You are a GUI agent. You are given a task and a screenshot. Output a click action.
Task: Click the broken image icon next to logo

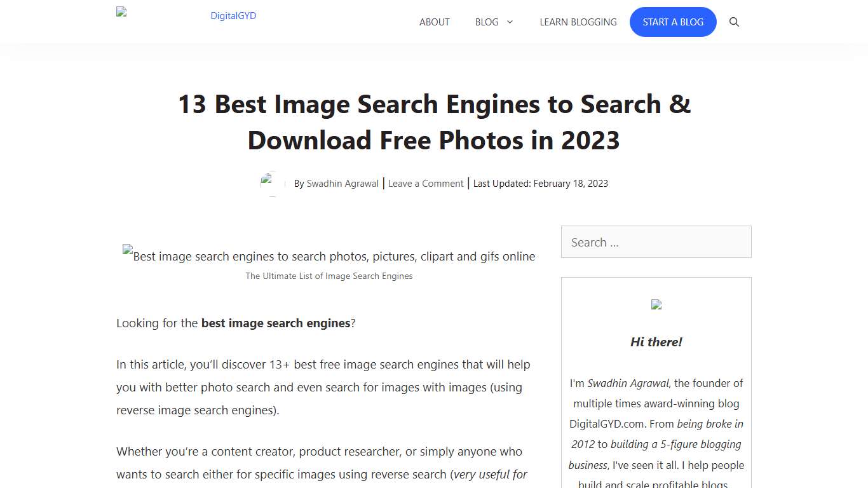click(x=121, y=11)
